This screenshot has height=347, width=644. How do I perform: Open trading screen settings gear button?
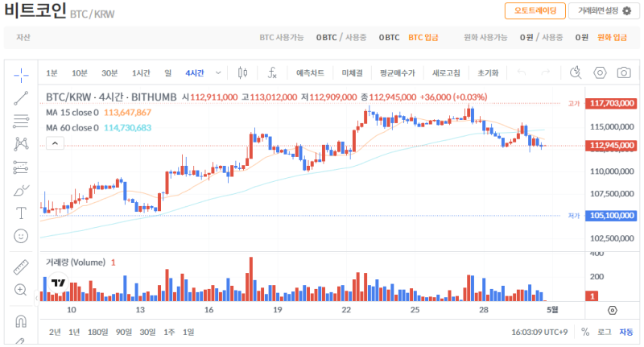click(605, 10)
